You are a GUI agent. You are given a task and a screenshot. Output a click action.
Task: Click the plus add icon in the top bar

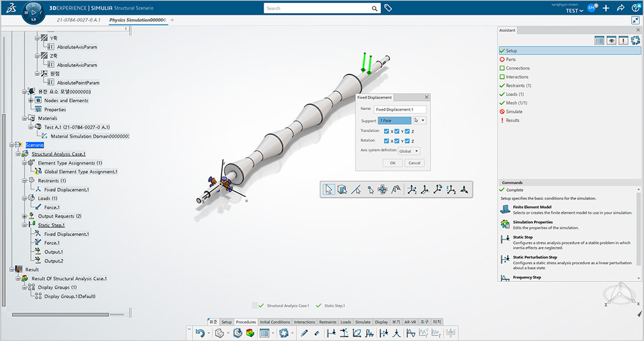606,8
